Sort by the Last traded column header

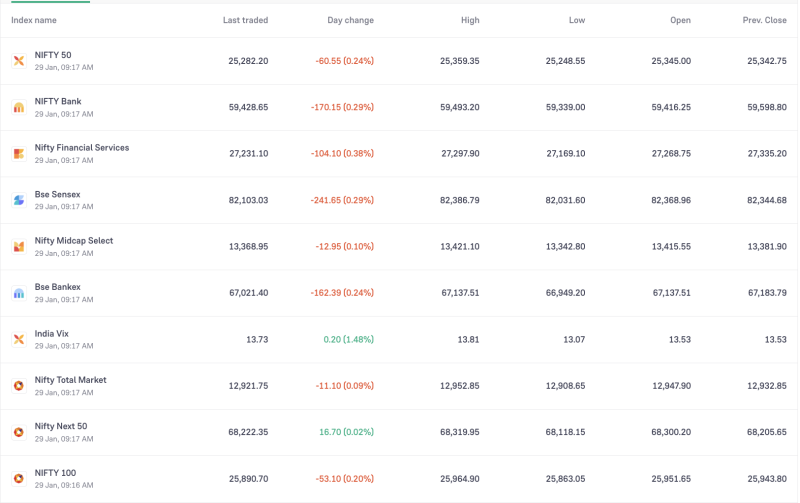pos(245,20)
